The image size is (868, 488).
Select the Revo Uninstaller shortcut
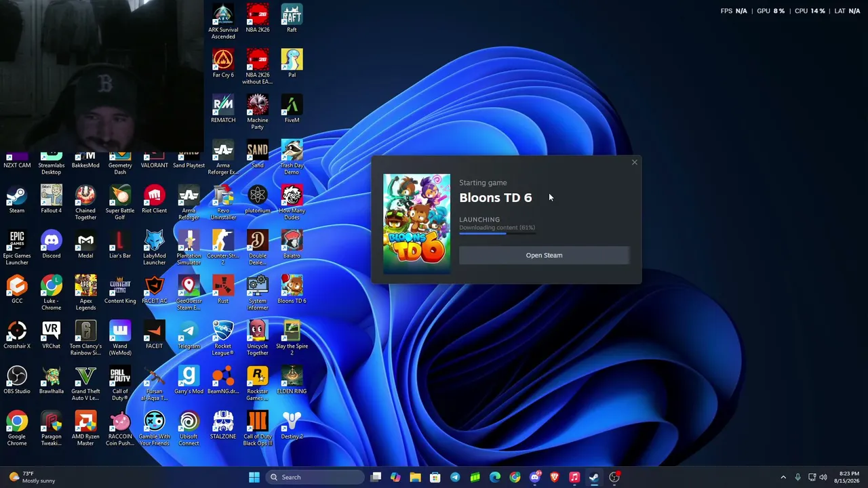223,203
